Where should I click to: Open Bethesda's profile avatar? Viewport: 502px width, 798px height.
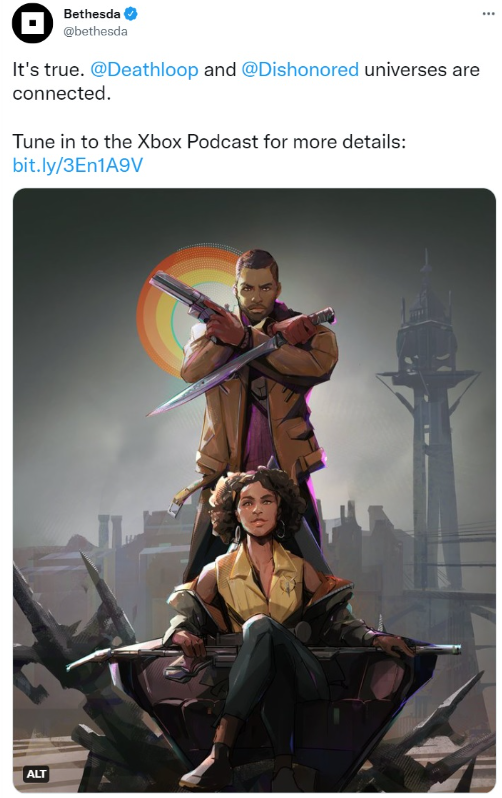point(32,23)
